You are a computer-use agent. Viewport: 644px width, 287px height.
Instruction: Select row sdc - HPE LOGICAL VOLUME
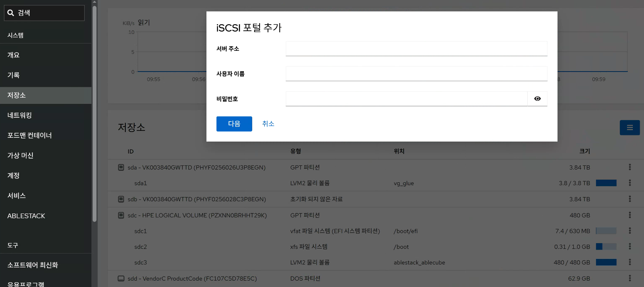(x=376, y=215)
